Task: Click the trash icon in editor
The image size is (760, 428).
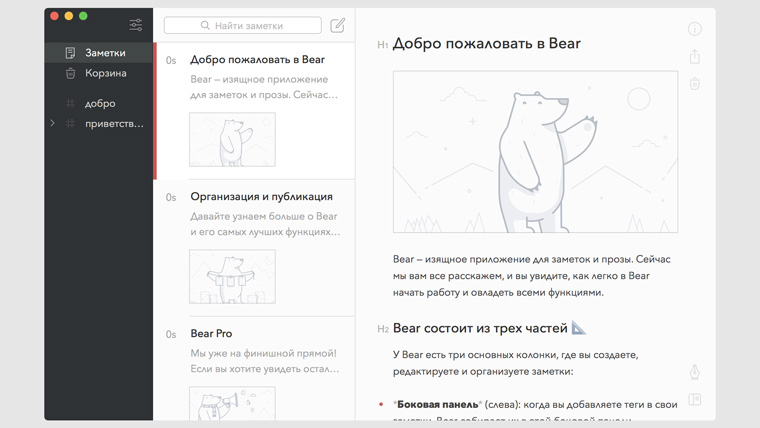Action: (x=695, y=83)
